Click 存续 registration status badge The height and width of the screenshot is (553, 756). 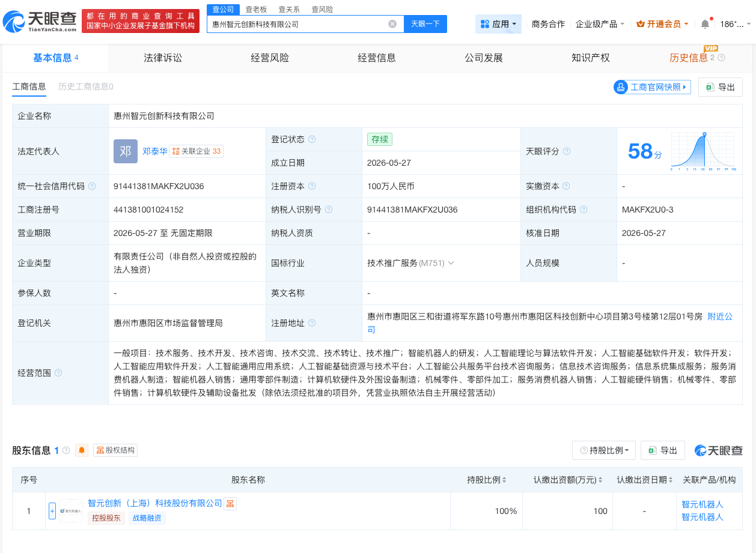tap(380, 139)
